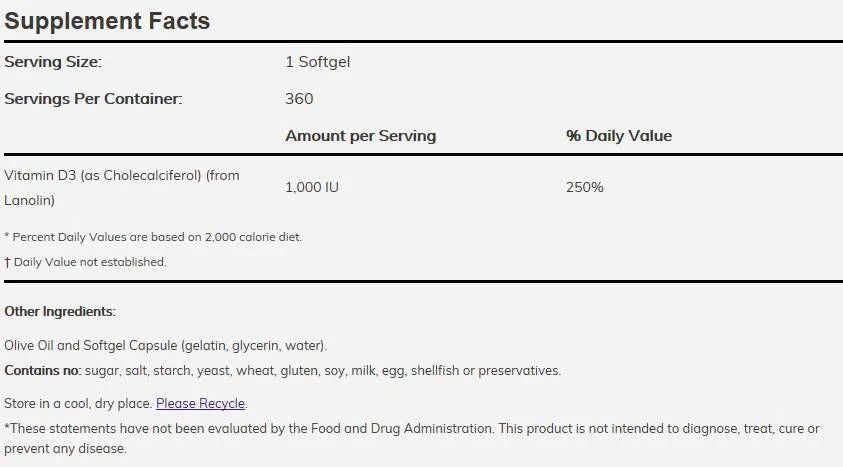Image resolution: width=843 pixels, height=467 pixels.
Task: Click the Olive Oil and Softgel Capsule line
Action: click(165, 346)
